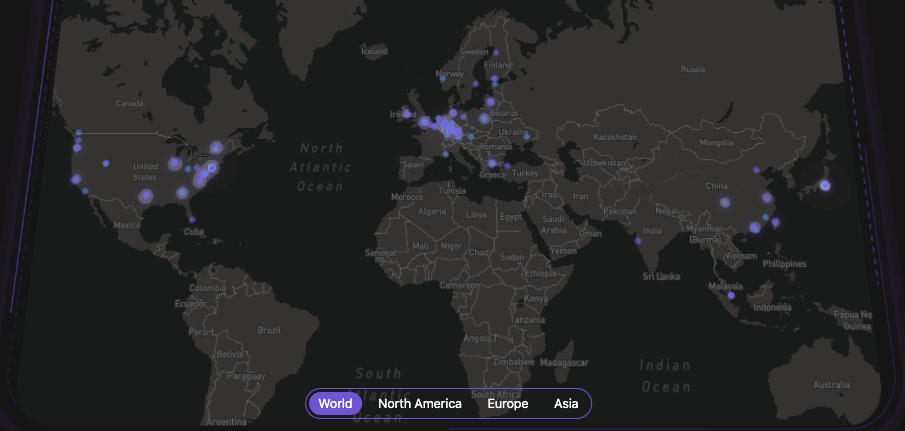
Task: Click the marker on Ireland
Action: (406, 114)
